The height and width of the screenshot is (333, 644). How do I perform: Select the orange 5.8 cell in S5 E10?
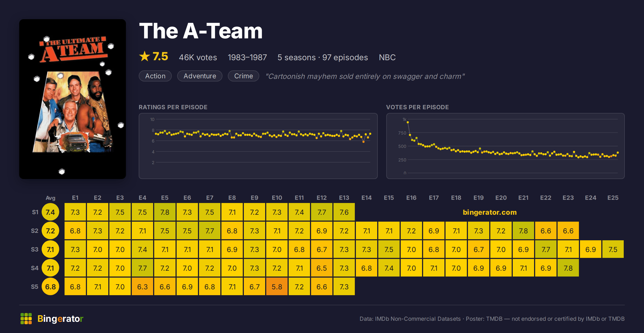pyautogui.click(x=277, y=287)
